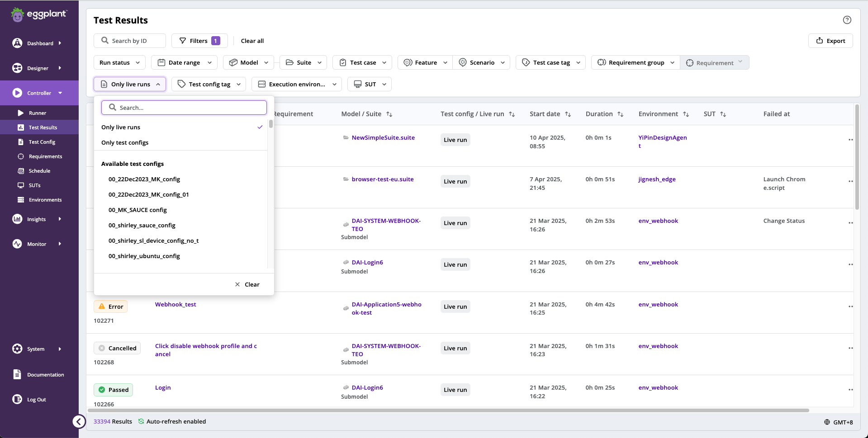Click the auto-refresh enabled icon
This screenshot has width=868, height=438.
point(141,421)
